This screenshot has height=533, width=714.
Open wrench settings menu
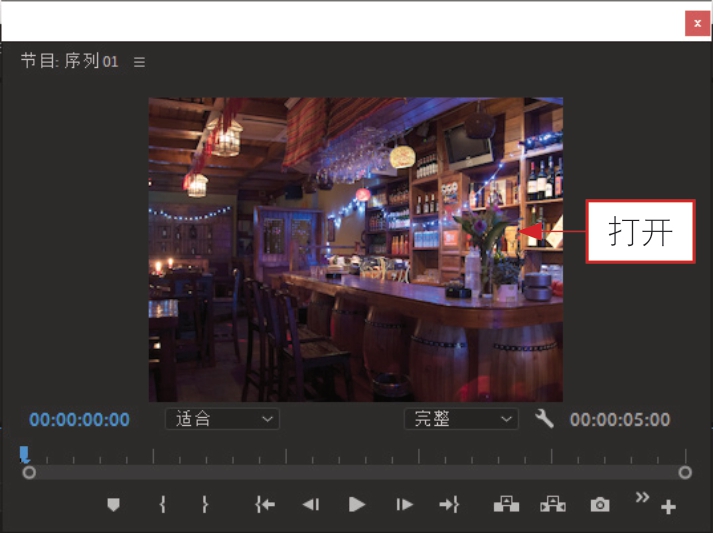tap(544, 418)
